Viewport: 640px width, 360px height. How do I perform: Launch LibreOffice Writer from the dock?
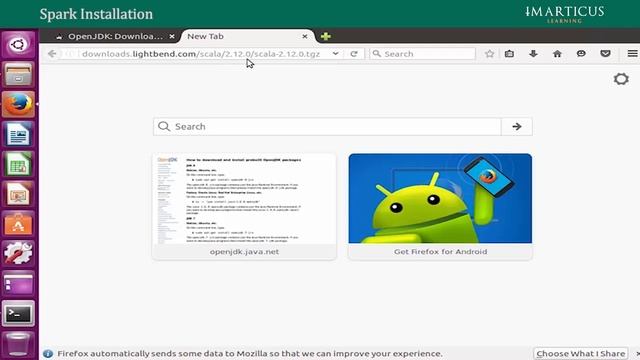coord(18,134)
